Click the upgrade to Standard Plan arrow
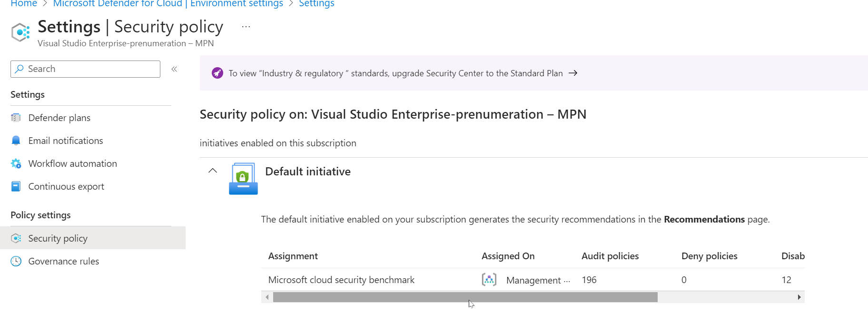 (573, 73)
